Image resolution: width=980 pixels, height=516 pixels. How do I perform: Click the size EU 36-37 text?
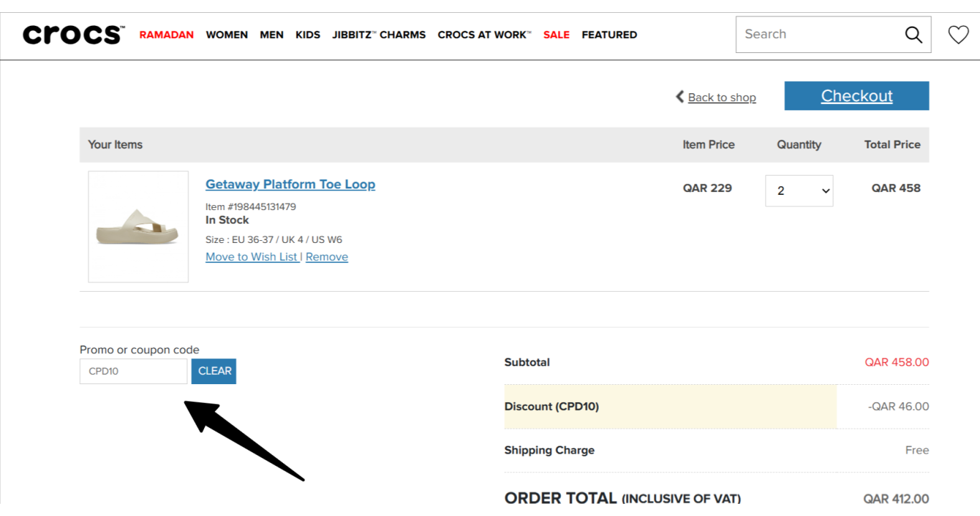[x=274, y=239]
